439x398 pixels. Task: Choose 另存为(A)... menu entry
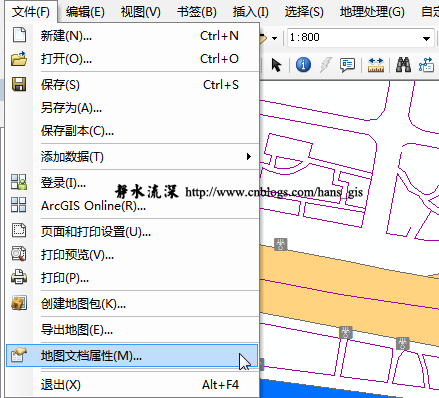132,108
